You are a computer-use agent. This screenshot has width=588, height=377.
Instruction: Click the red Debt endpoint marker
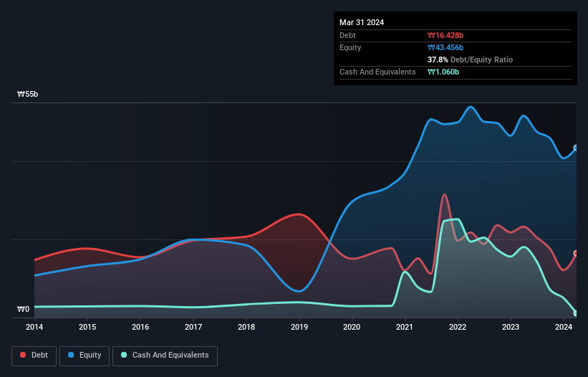click(576, 254)
